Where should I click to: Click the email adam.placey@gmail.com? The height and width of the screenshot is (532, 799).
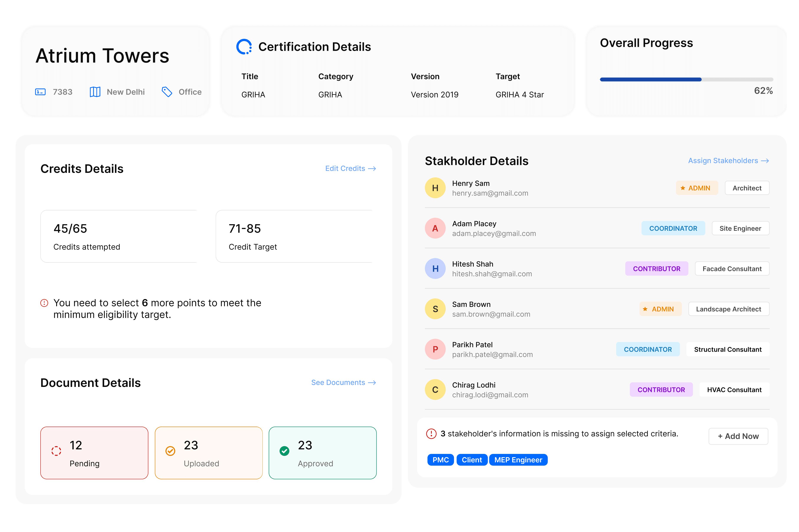(494, 234)
